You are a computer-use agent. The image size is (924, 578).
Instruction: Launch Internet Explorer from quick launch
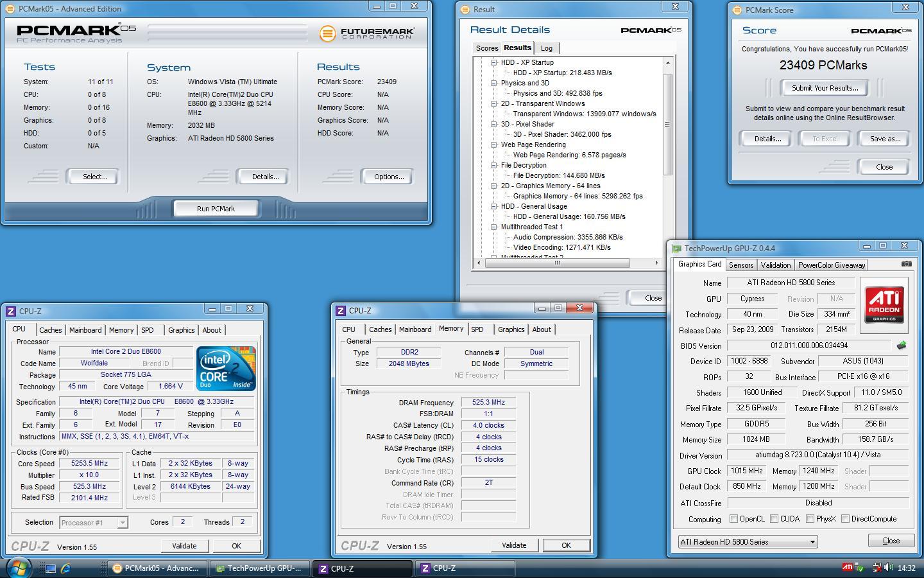tap(65, 568)
